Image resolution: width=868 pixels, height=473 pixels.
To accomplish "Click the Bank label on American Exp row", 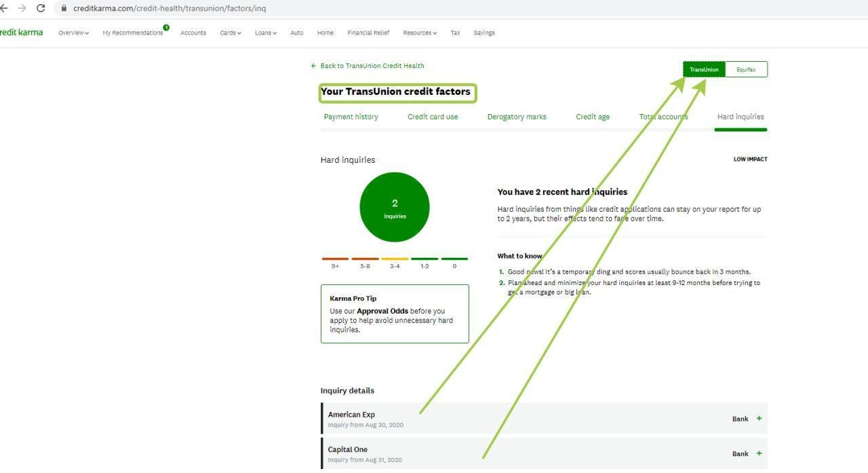I will pyautogui.click(x=741, y=419).
